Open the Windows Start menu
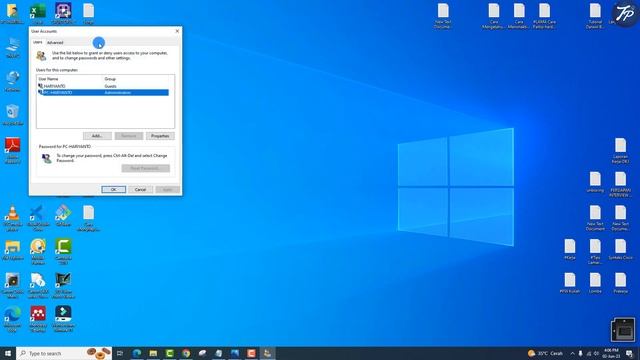This screenshot has width=640, height=360. (8, 353)
